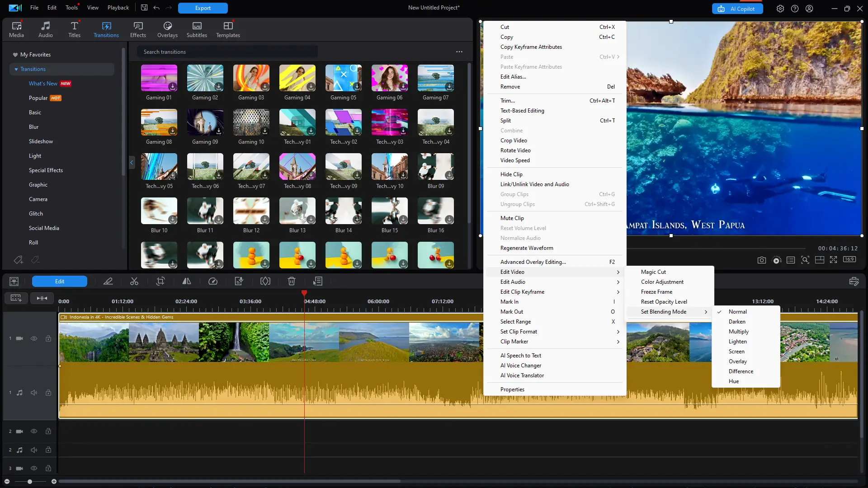Mute audio track 1 speaker icon
The width and height of the screenshot is (868, 488).
[34, 393]
